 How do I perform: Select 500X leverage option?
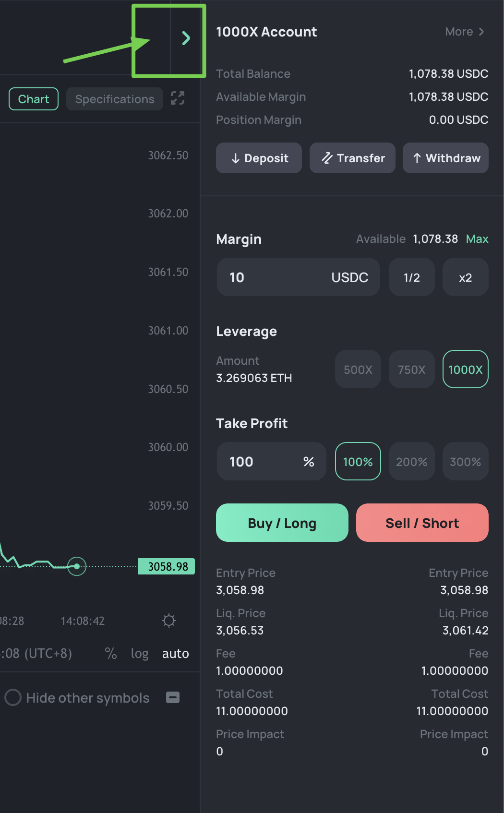click(358, 369)
